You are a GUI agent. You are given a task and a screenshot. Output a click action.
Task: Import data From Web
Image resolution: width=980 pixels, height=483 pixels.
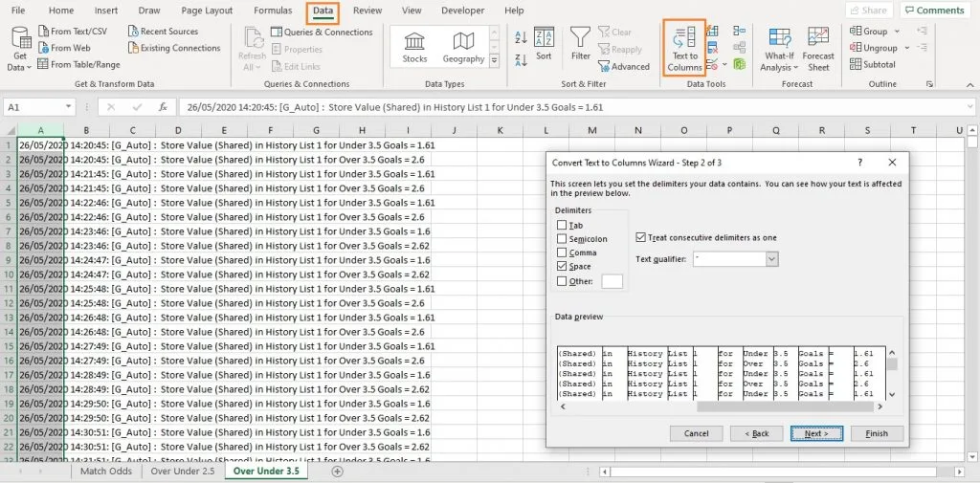click(64, 48)
